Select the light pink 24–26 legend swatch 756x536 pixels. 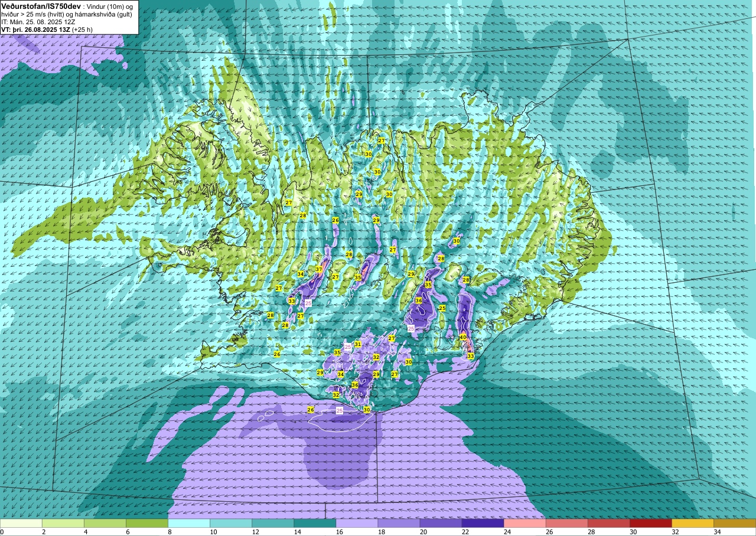coord(524,523)
